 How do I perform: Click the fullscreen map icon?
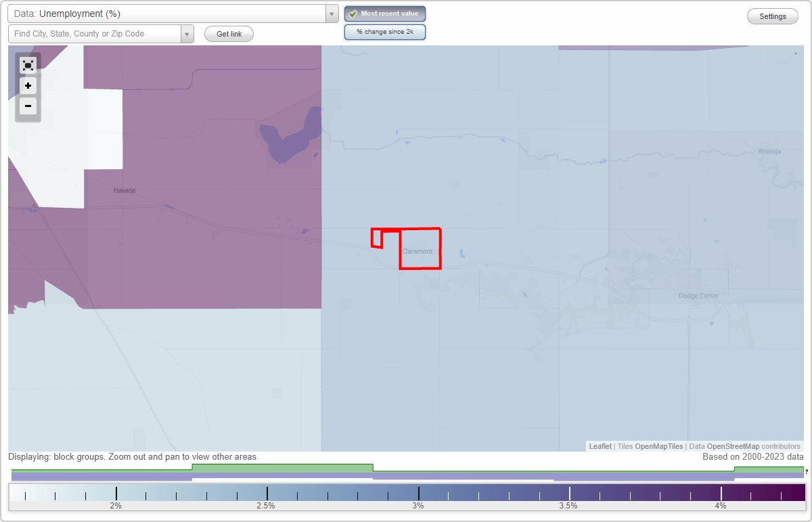[x=28, y=65]
